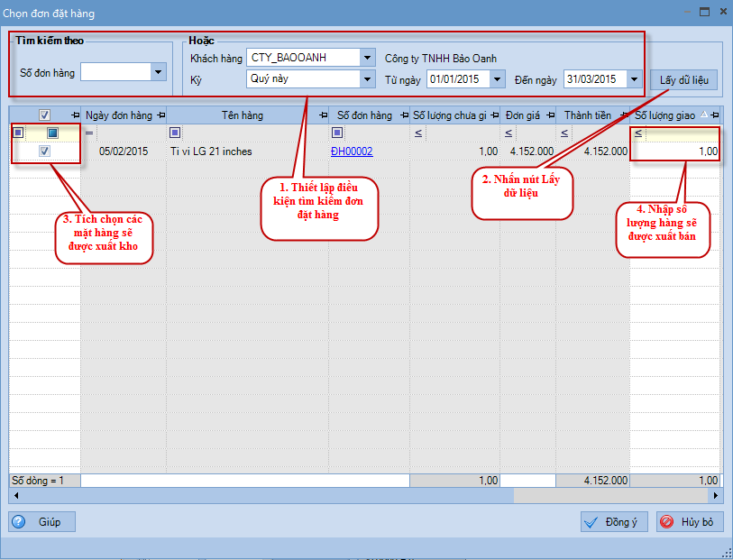This screenshot has height=560, width=733.
Task: Toggle the select-all checkbox in grid header
Action: tap(45, 115)
